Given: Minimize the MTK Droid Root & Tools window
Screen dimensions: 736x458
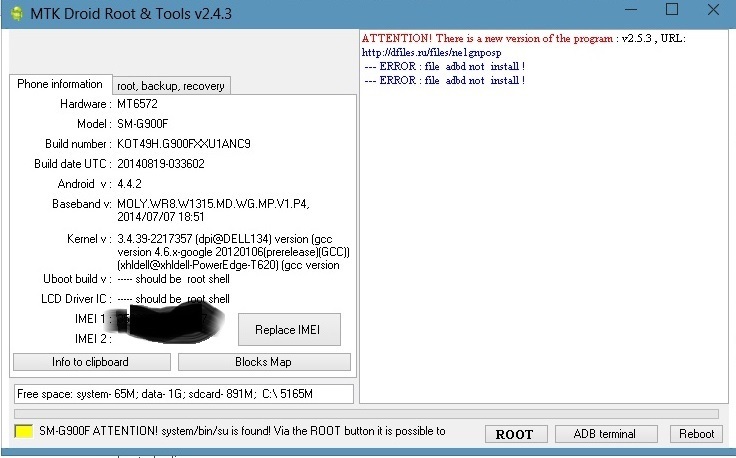Looking at the screenshot, I should 628,10.
